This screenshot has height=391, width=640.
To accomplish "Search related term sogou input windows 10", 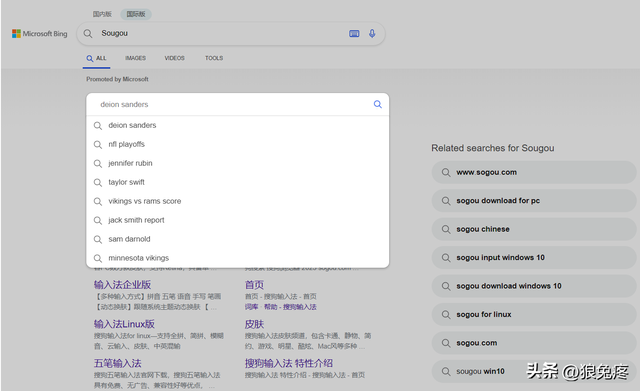I will (x=534, y=258).
